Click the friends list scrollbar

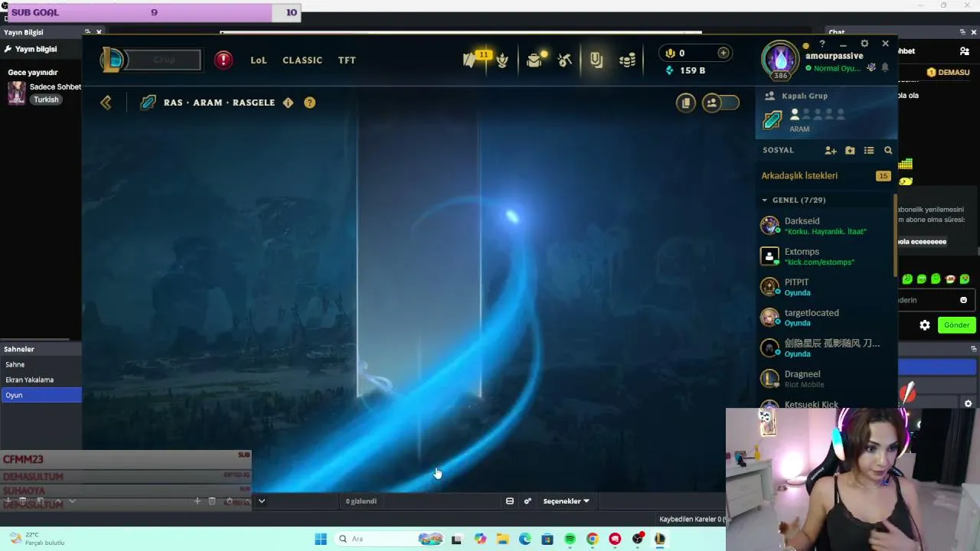[x=894, y=234]
